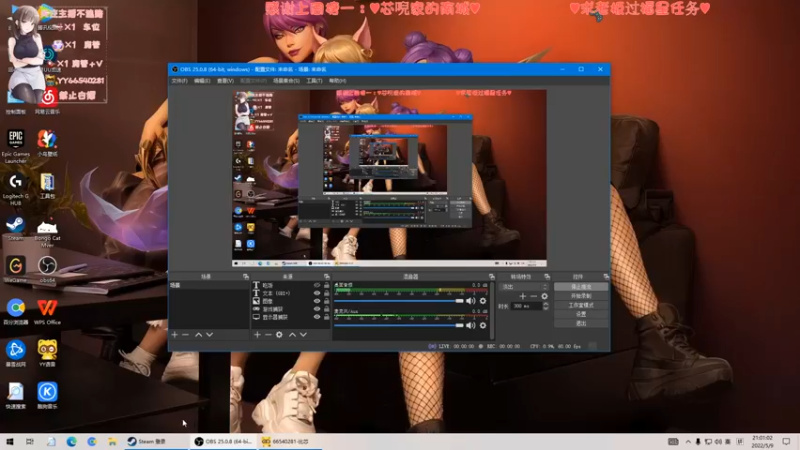Click the 停止推流 button

[581, 287]
